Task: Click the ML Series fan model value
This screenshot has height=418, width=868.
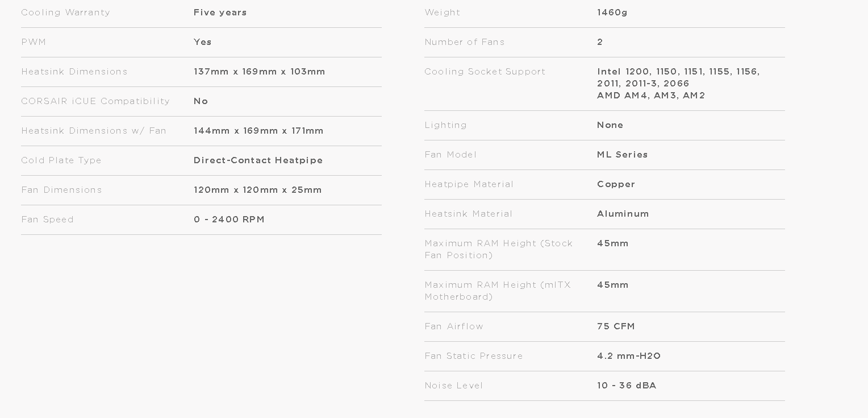Action: (x=622, y=155)
